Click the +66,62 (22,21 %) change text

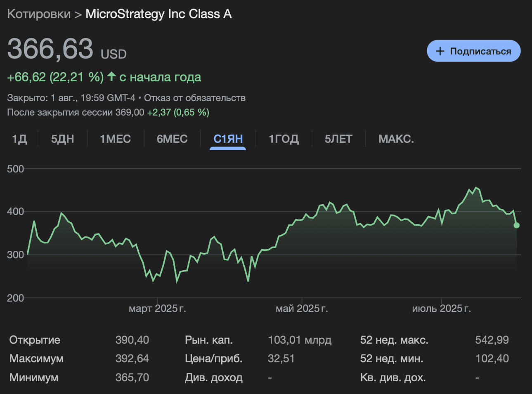[x=55, y=77]
